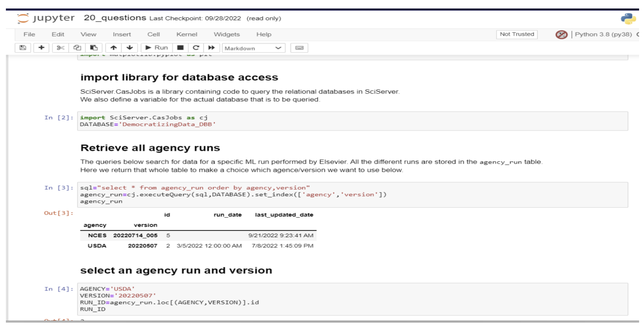Image resolution: width=644 pixels, height=325 pixels.
Task: Click the version value 20220714_005
Action: pyautogui.click(x=135, y=235)
